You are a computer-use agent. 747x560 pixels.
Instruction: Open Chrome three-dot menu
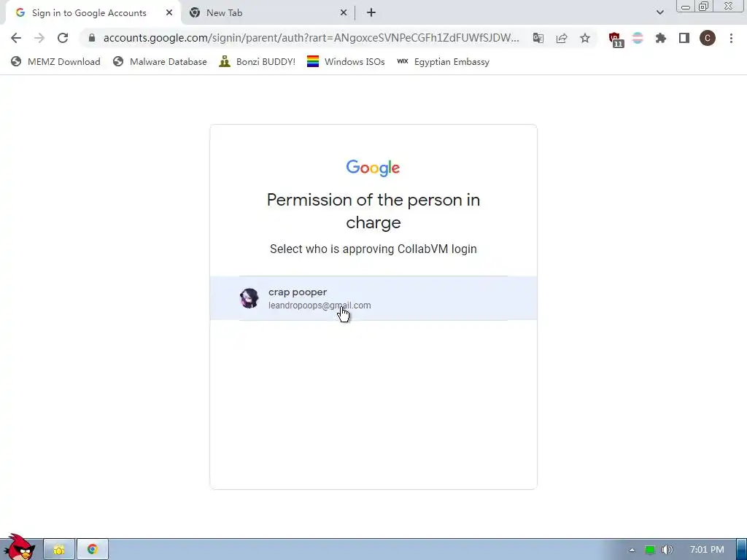tap(731, 38)
